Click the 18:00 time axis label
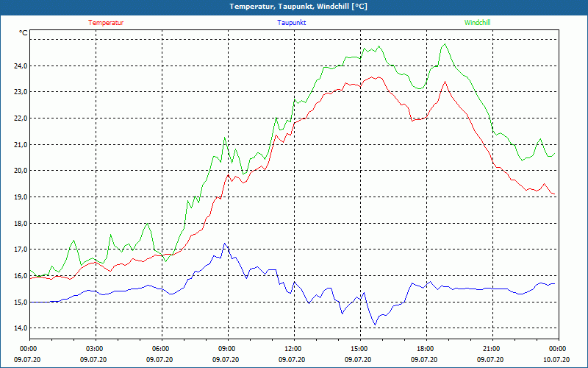588x368 pixels. click(426, 349)
